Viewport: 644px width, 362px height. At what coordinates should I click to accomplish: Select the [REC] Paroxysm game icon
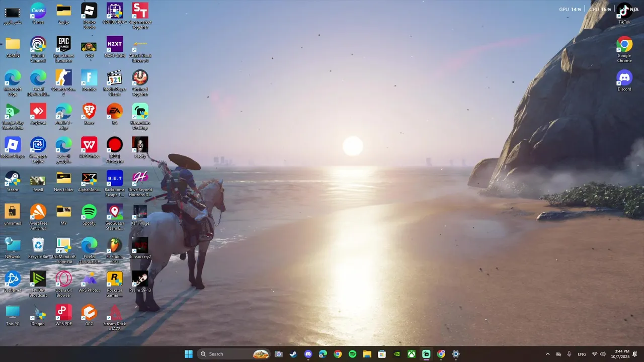[x=115, y=150]
